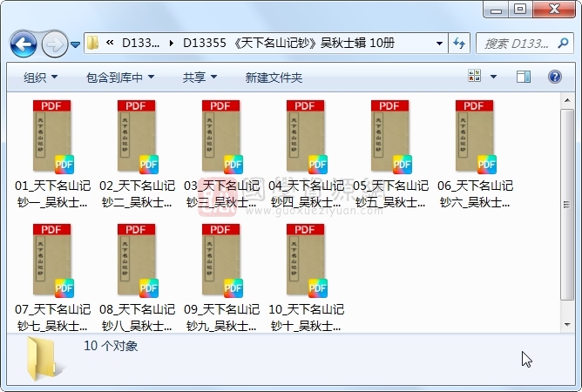
Task: Select PDF file 08_天下名山记钞八 icon
Action: click(x=138, y=260)
